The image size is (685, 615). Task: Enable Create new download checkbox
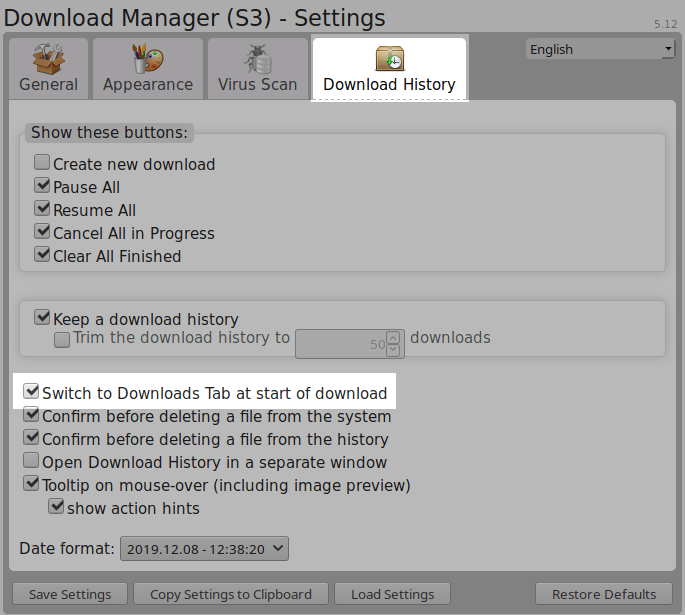coord(42,162)
